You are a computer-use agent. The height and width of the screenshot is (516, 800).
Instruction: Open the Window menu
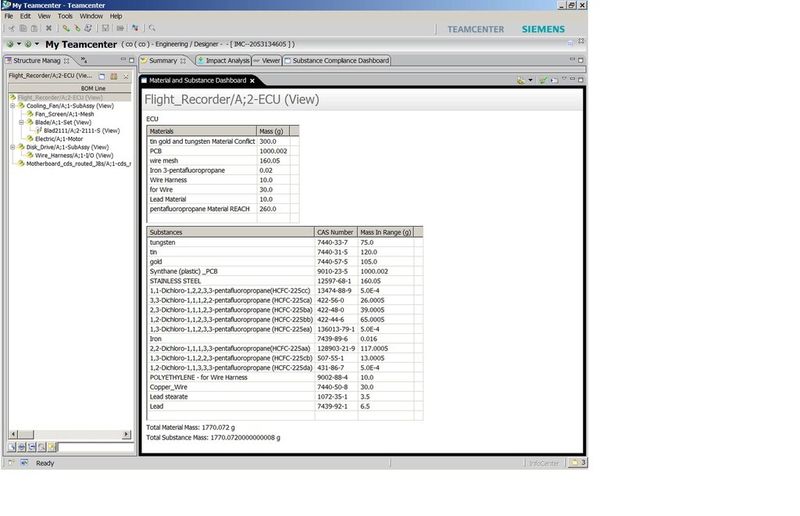pos(91,16)
